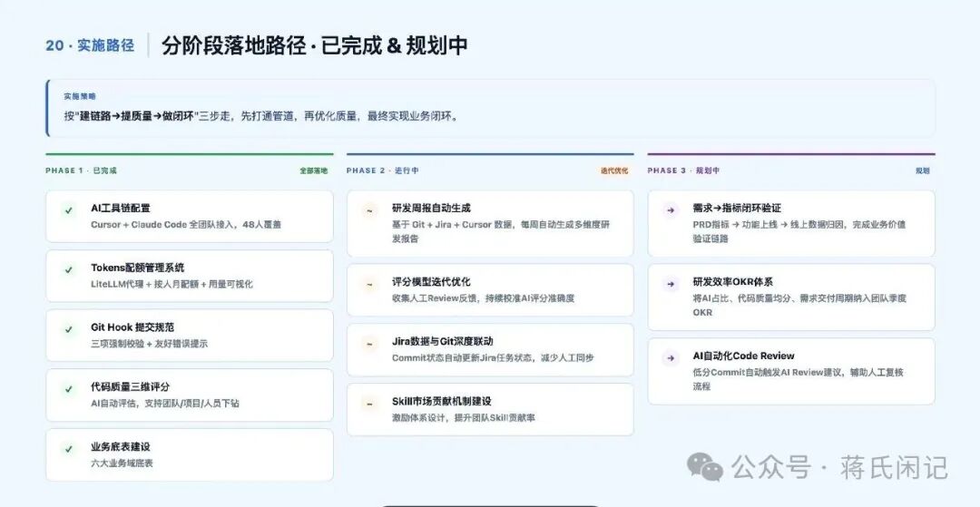Viewport: 980px width, 507px height.
Task: Click the in-progress icon beside Skill市场贡献机制建设
Action: (369, 404)
